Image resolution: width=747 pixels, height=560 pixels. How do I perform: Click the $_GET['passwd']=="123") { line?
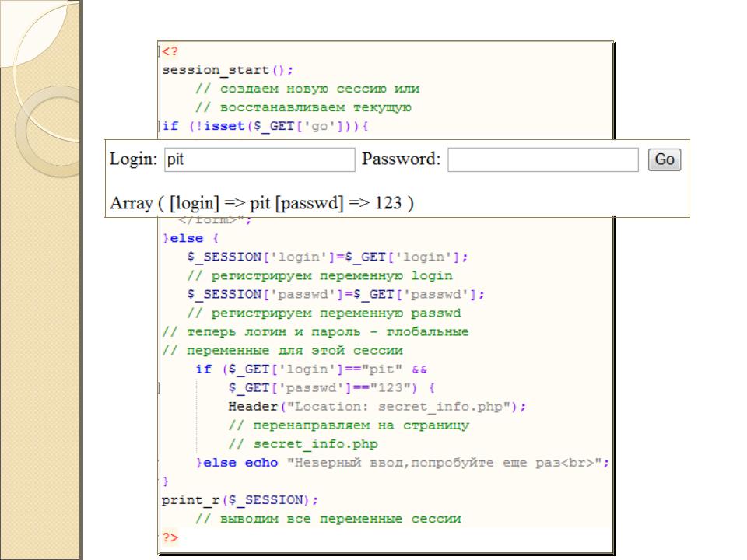click(331, 388)
